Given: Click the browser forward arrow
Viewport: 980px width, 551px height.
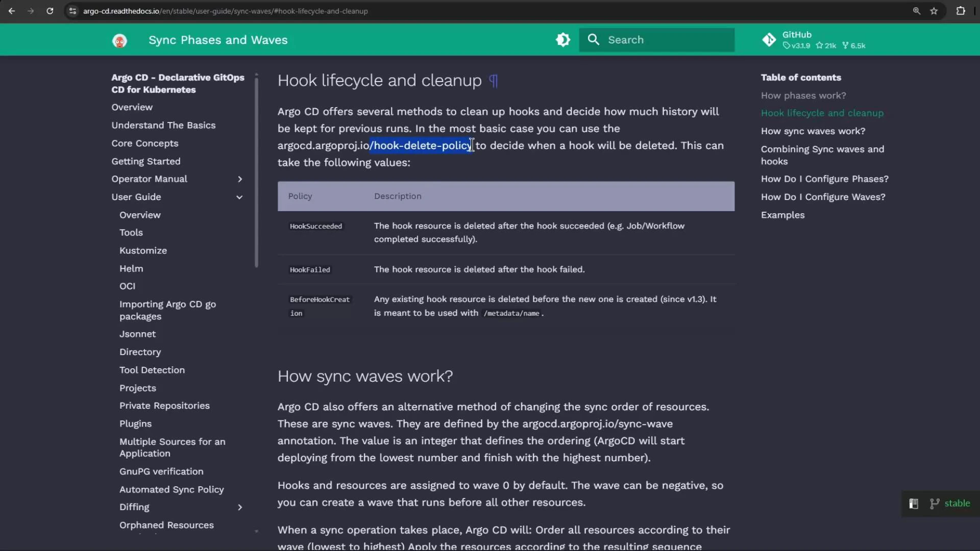Looking at the screenshot, I should click(31, 11).
